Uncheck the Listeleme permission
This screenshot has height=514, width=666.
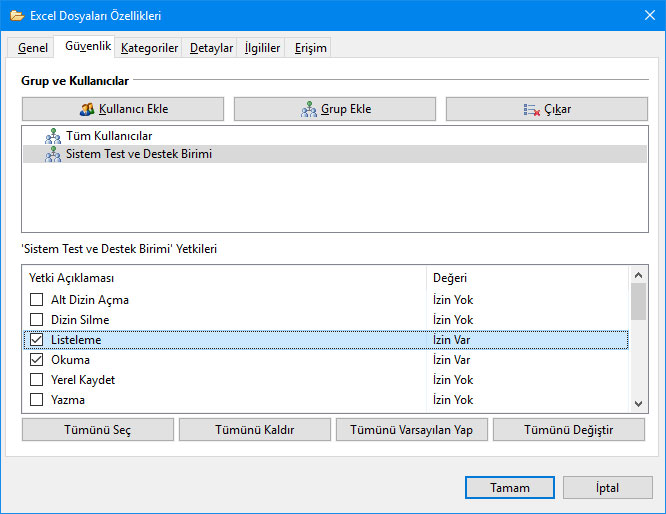click(36, 340)
